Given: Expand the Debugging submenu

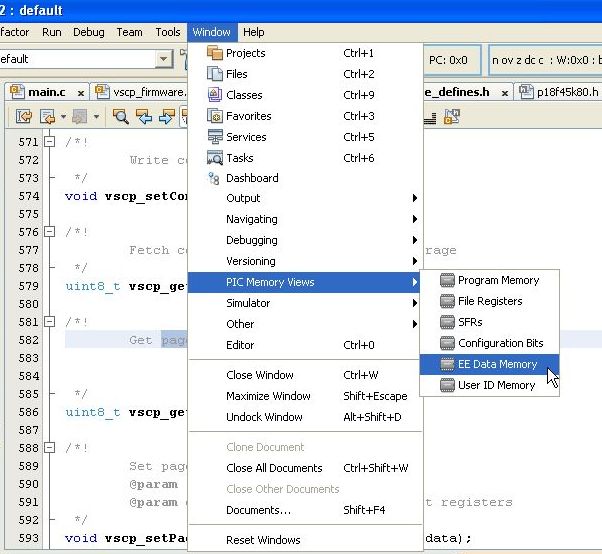Looking at the screenshot, I should [251, 240].
